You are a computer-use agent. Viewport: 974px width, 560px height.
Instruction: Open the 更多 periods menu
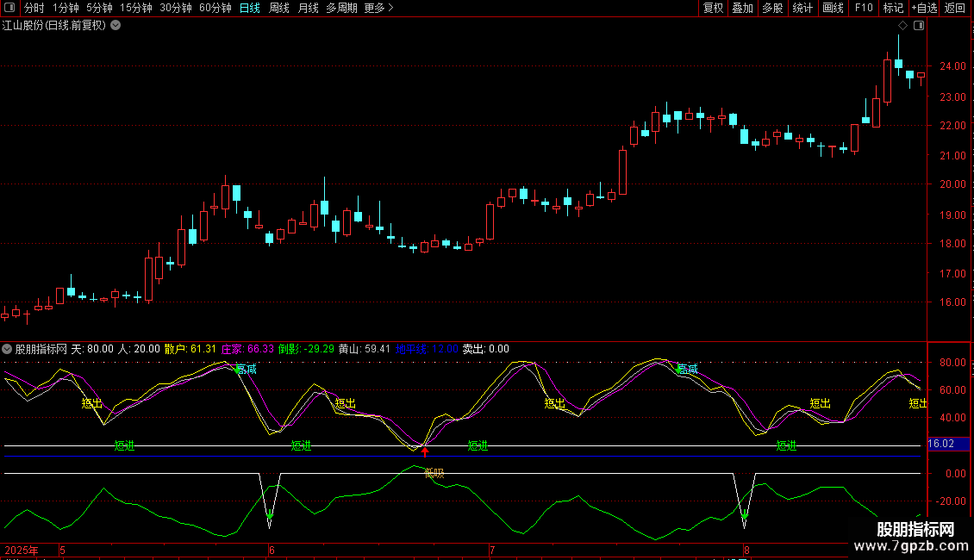point(378,8)
